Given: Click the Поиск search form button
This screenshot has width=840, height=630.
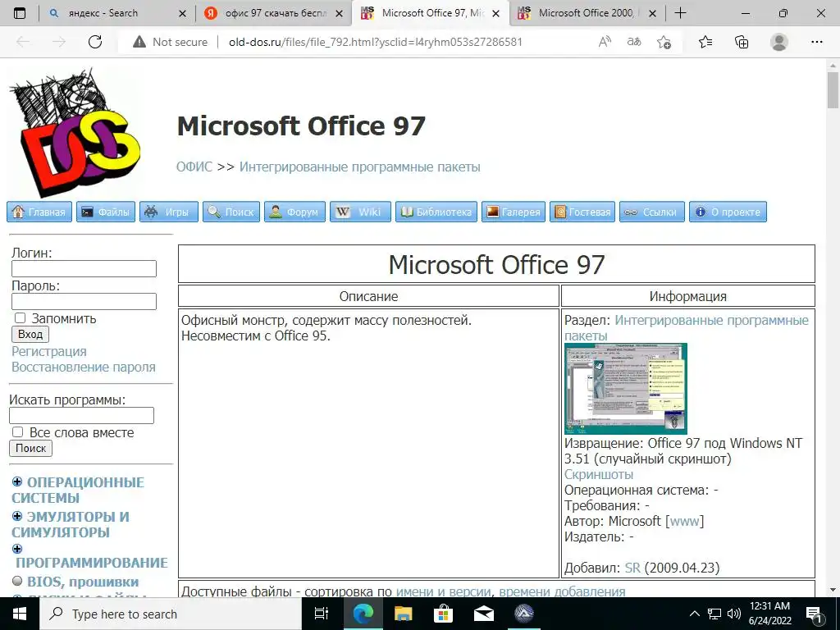Looking at the screenshot, I should click(x=30, y=449).
